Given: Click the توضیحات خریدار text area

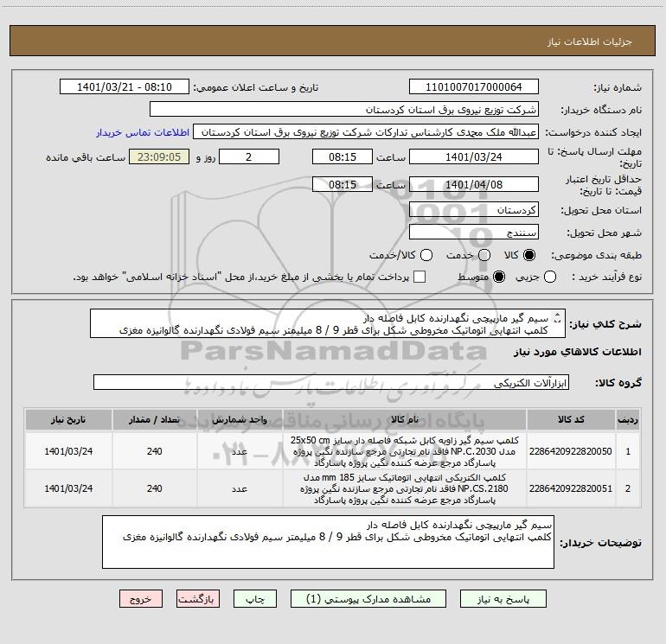Looking at the screenshot, I should click(328, 542).
